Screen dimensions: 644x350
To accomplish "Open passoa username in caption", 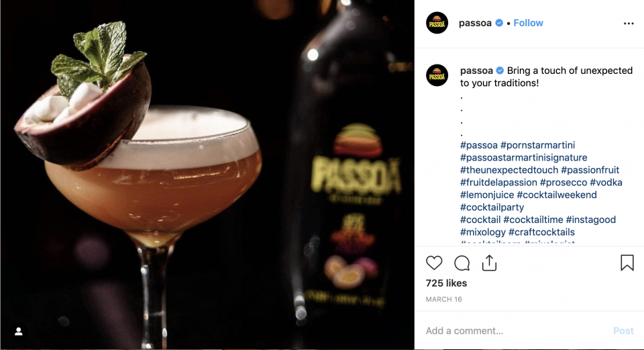I will (x=476, y=71).
